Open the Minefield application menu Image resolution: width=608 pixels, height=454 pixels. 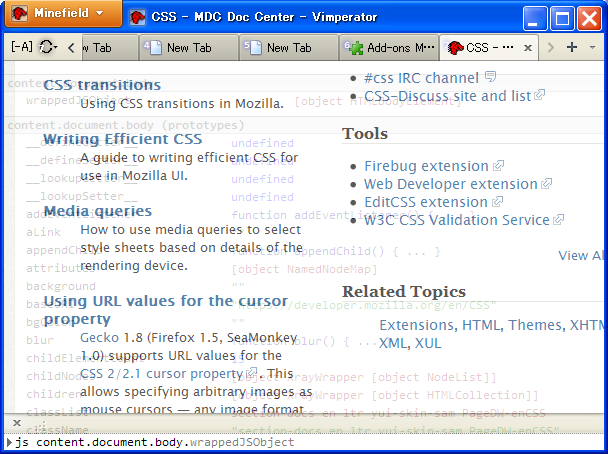pos(64,14)
